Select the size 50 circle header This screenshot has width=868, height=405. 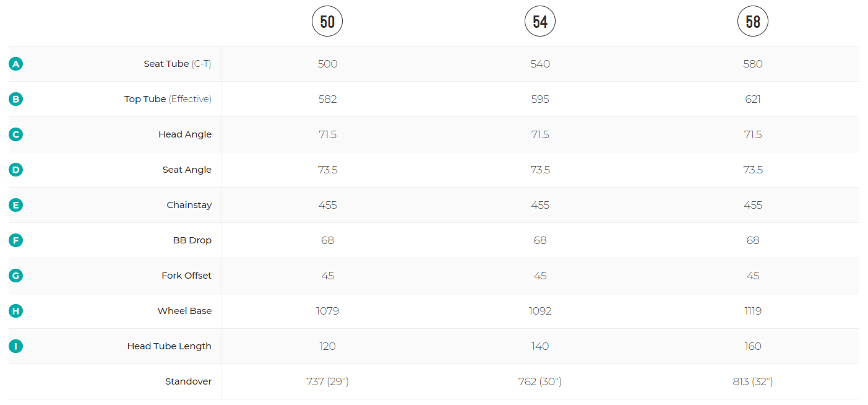coord(327,22)
